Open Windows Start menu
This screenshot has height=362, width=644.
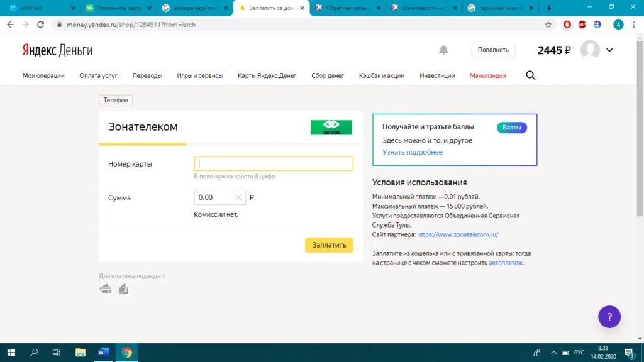pyautogui.click(x=11, y=352)
